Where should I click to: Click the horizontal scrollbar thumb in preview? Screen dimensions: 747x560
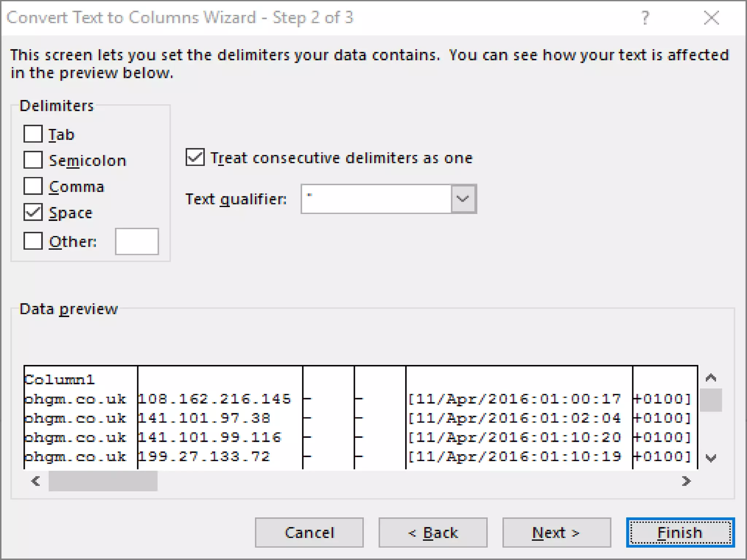click(103, 481)
